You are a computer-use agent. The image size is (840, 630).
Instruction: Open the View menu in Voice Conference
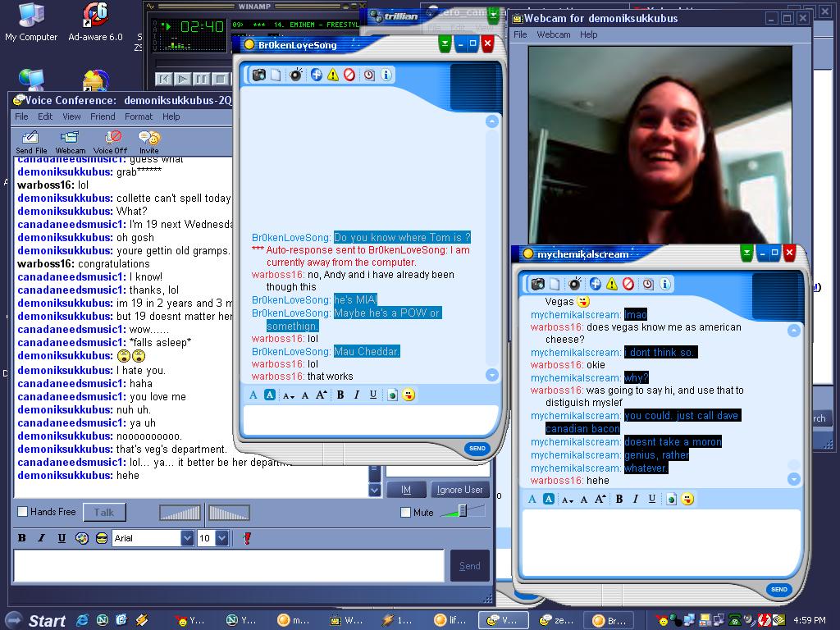tap(71, 116)
